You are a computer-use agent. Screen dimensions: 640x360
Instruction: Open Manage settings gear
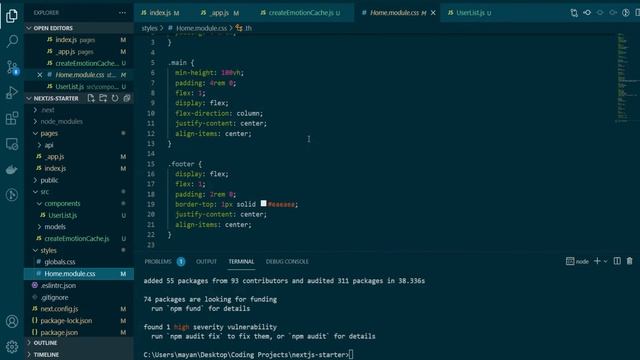pos(12,347)
